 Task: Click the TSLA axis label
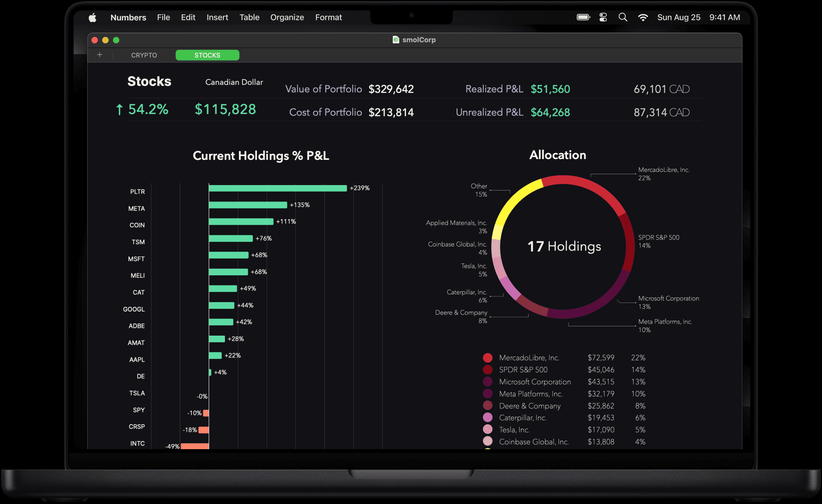click(x=137, y=393)
